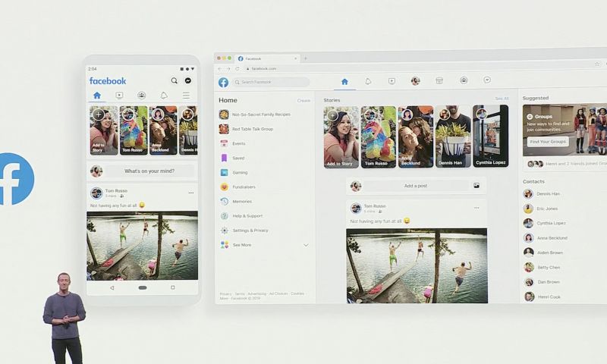This screenshot has width=607, height=364.
Task: Open Cynthia Lopez in Contacts
Action: tap(545, 223)
